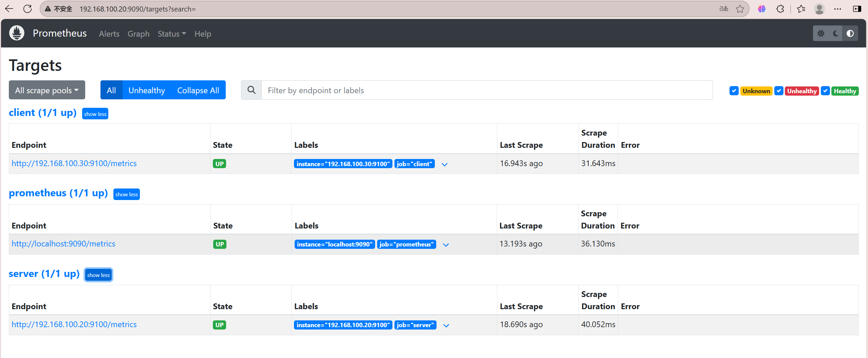
Task: Click the green Healthy badge
Action: pyautogui.click(x=845, y=91)
